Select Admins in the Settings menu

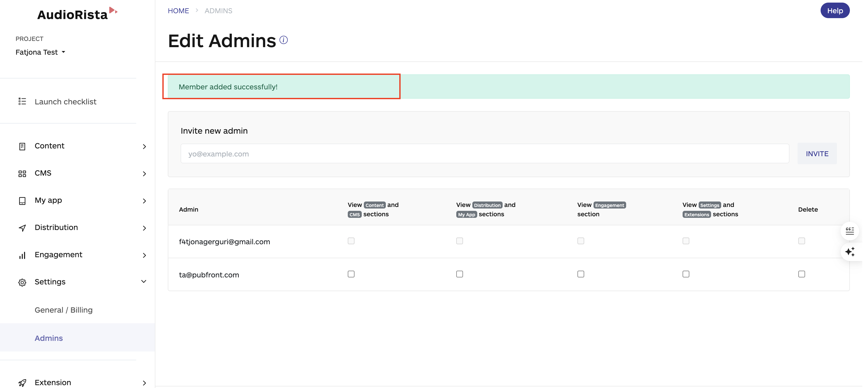[48, 338]
